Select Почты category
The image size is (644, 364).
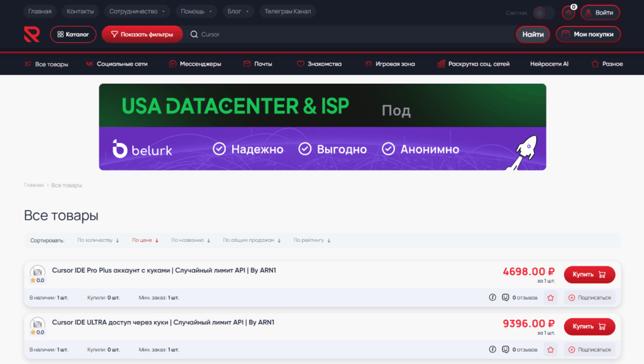(257, 64)
